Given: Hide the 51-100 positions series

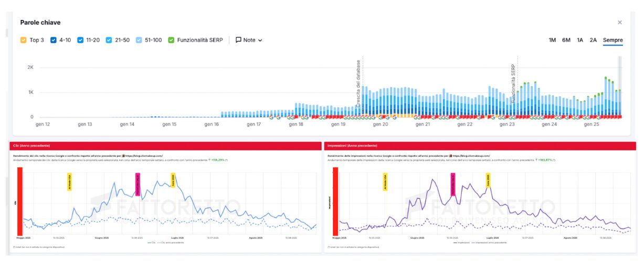Looking at the screenshot, I should (139, 40).
